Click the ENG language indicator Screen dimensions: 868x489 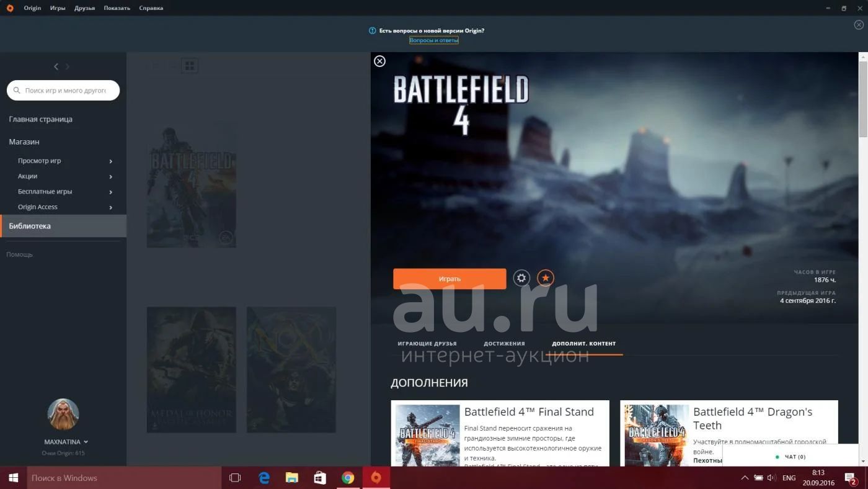789,478
